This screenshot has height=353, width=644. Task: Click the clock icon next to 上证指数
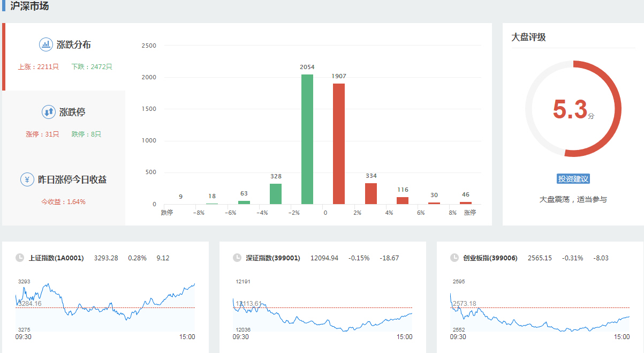coord(20,258)
